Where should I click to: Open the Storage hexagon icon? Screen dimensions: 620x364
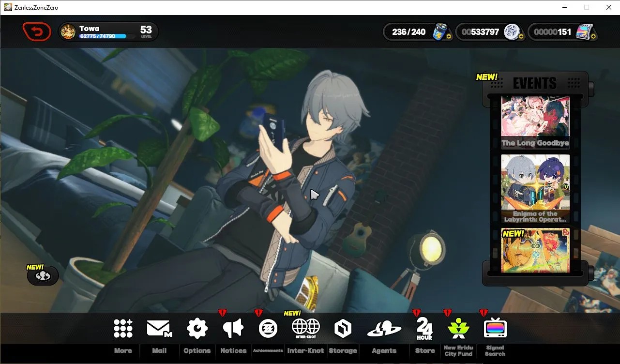pos(343,329)
